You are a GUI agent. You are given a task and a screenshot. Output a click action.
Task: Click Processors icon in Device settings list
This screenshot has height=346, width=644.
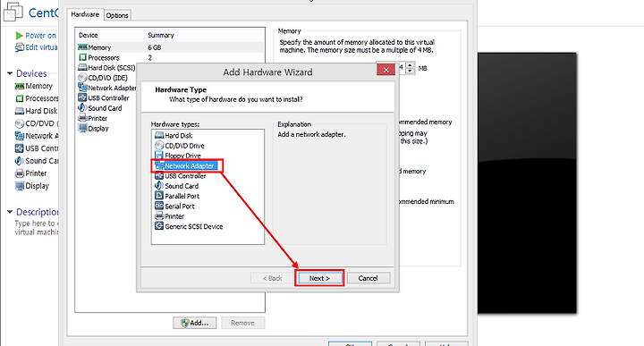tap(82, 57)
